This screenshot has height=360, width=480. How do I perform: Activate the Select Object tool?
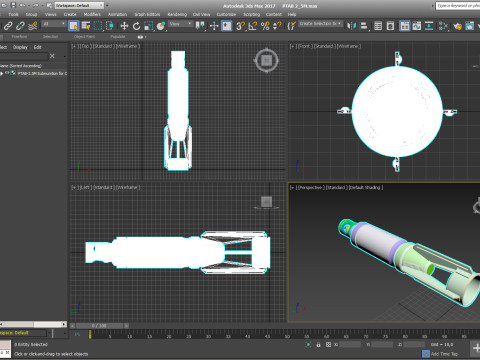[73, 26]
